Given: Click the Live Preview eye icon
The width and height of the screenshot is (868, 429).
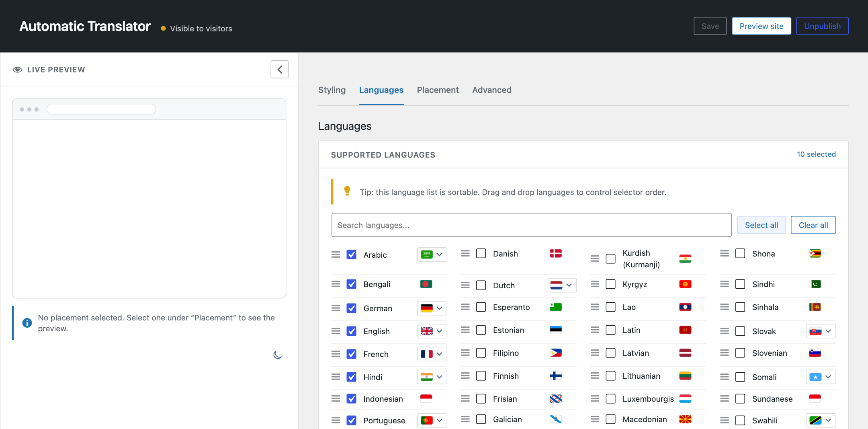Looking at the screenshot, I should point(17,70).
